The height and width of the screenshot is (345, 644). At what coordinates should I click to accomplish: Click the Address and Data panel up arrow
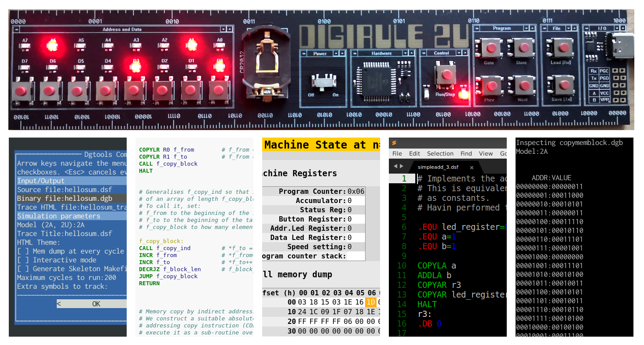point(230,29)
